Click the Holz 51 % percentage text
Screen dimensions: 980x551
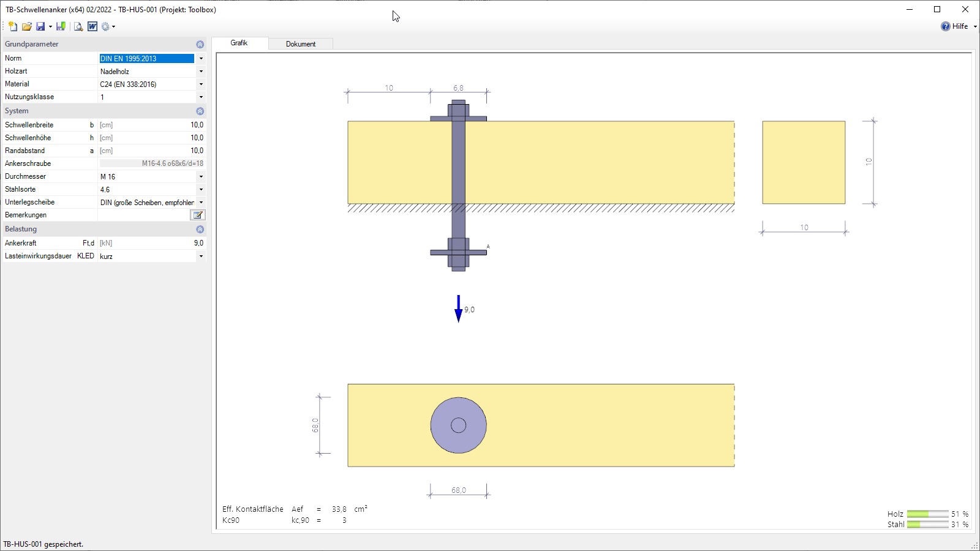pyautogui.click(x=960, y=514)
